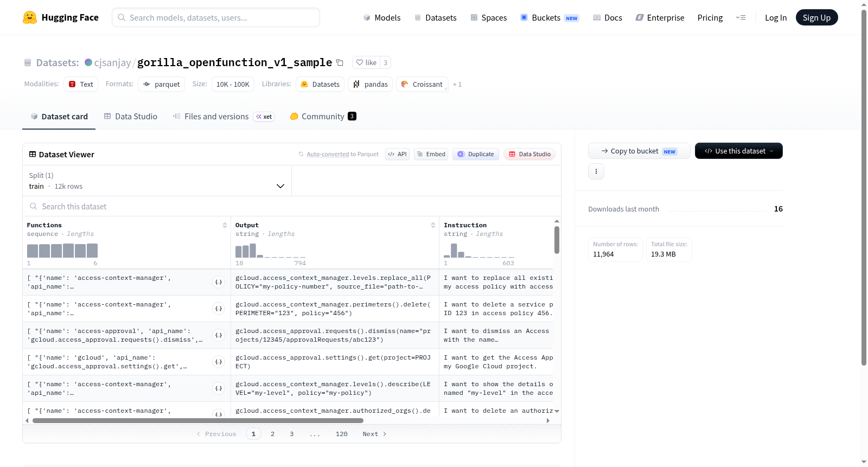Click the search magnifier in dataset viewer
The height and width of the screenshot is (467, 868).
point(34,207)
